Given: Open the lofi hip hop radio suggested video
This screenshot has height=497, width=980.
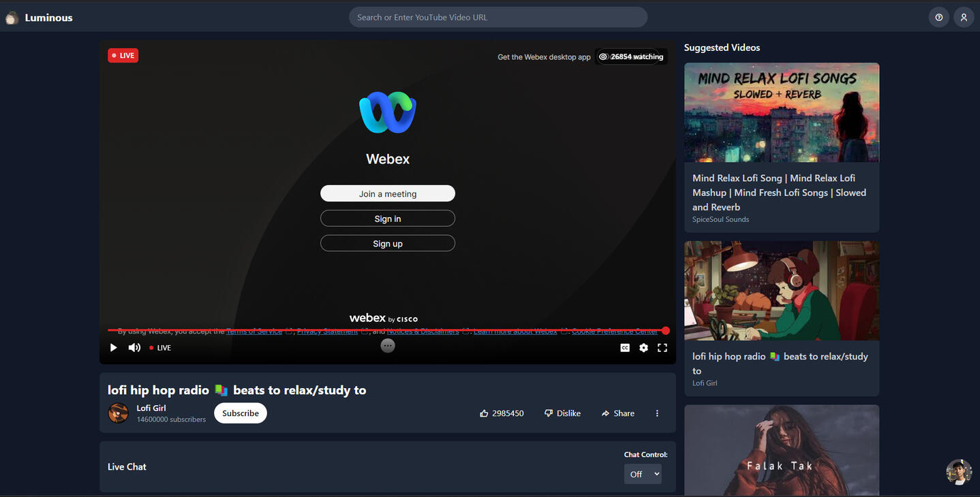Looking at the screenshot, I should (781, 291).
